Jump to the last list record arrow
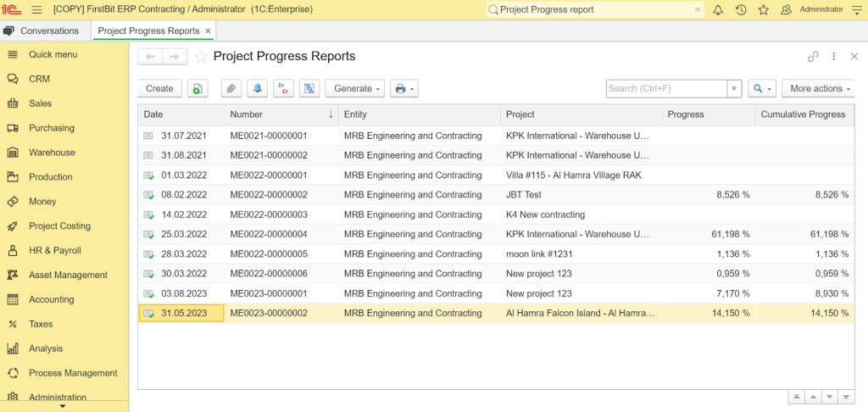This screenshot has width=868, height=412. tap(845, 397)
